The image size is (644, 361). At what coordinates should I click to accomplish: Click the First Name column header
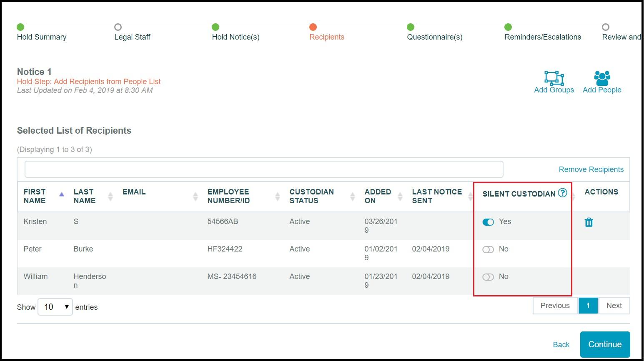pos(35,196)
